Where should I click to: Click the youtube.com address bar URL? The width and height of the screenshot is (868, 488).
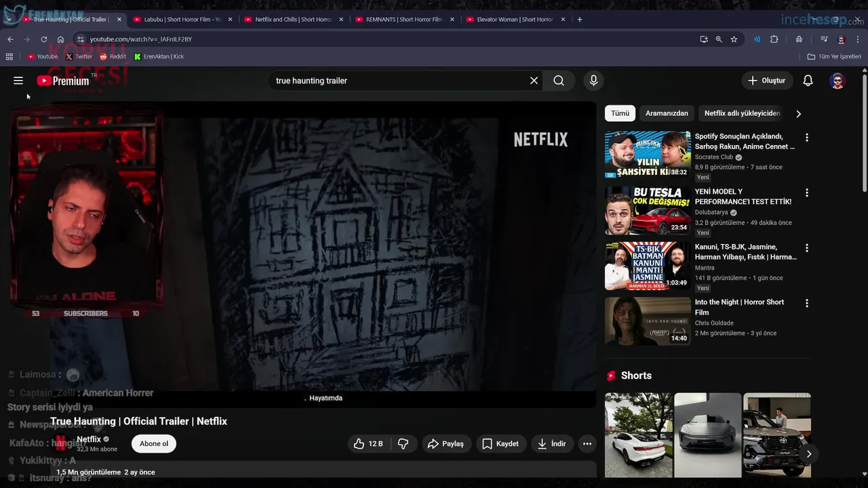(141, 39)
